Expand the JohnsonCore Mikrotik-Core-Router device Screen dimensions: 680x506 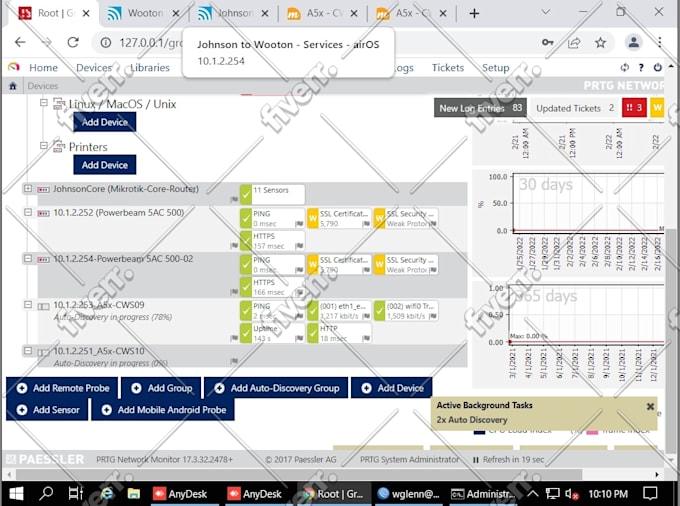coord(28,189)
